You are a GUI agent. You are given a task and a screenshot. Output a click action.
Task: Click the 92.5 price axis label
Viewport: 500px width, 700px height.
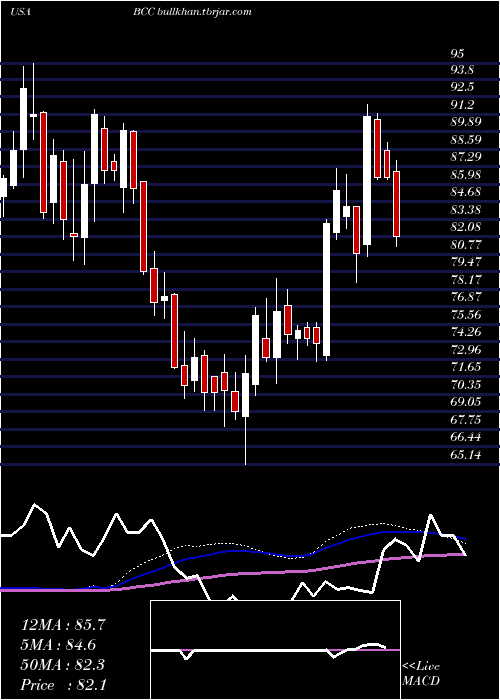coord(462,87)
